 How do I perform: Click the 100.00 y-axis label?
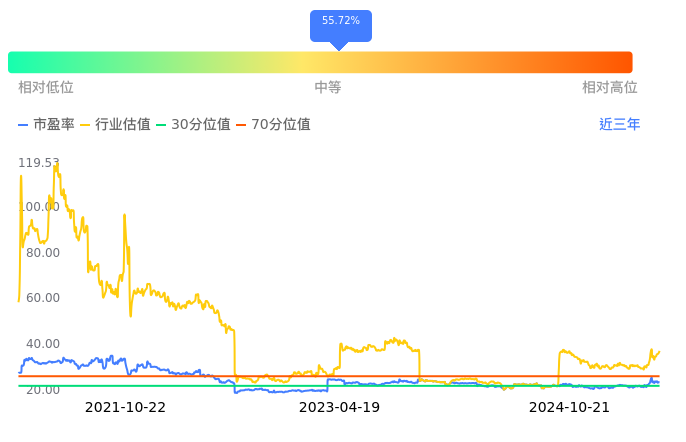pyautogui.click(x=39, y=207)
